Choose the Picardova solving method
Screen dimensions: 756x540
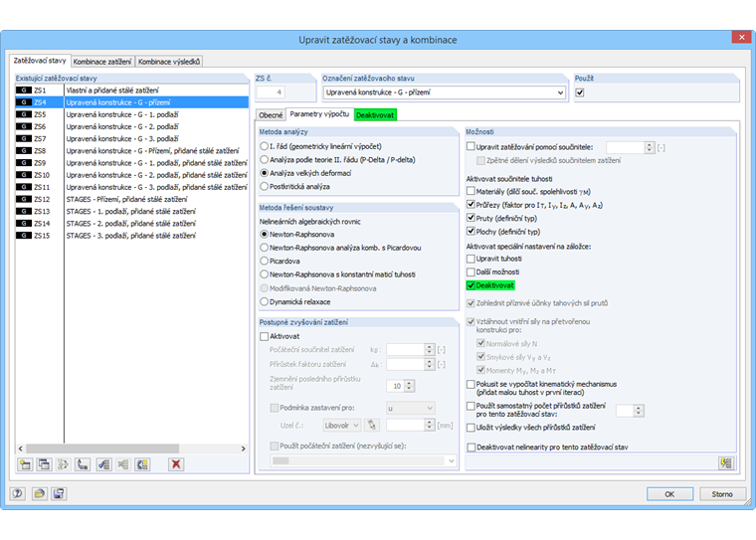[x=265, y=261]
